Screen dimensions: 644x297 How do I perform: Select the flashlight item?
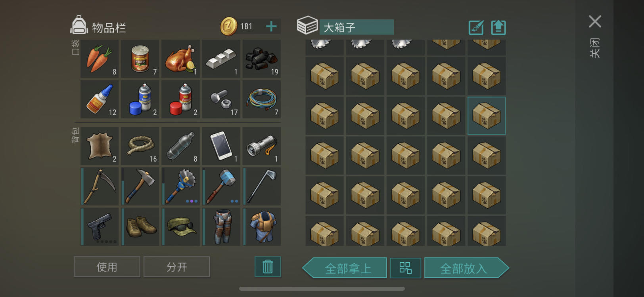[x=262, y=146]
